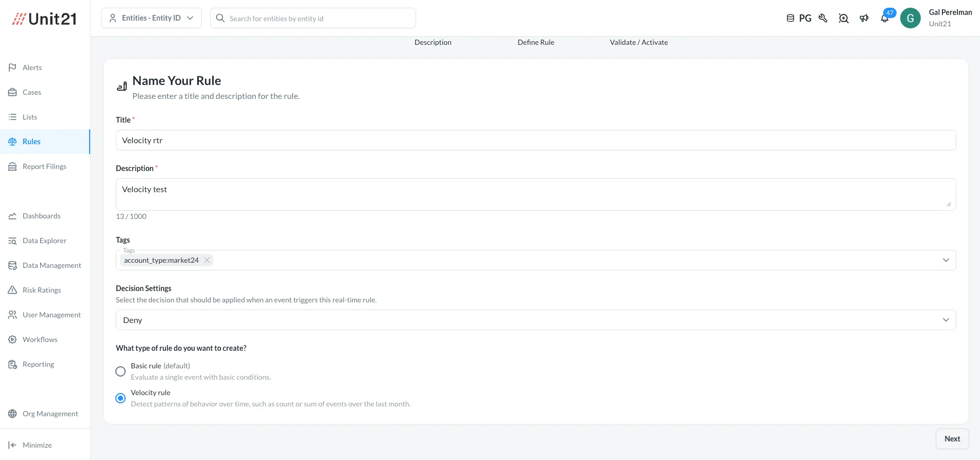Open the Entities - Entity ID dropdown

tap(151, 18)
